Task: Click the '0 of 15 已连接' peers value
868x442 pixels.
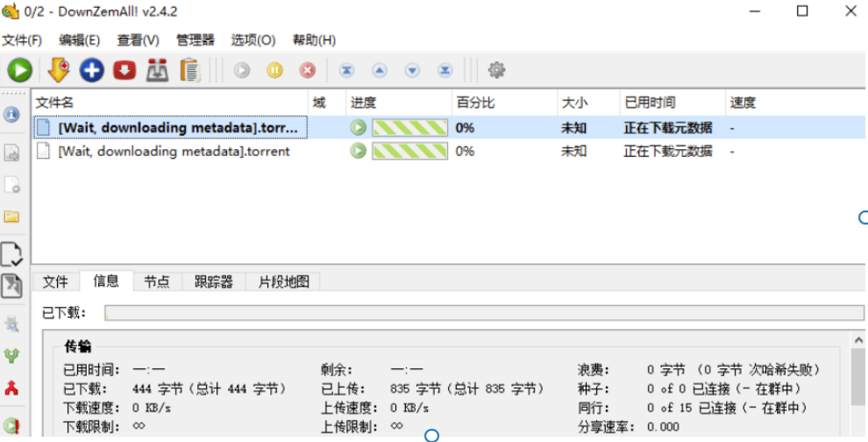Action: pos(692,408)
